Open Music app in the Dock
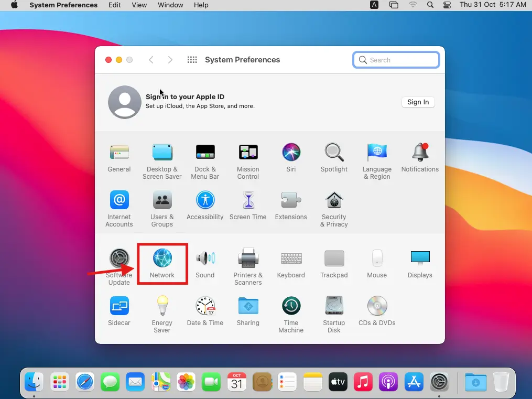This screenshot has width=532, height=399. [363, 382]
